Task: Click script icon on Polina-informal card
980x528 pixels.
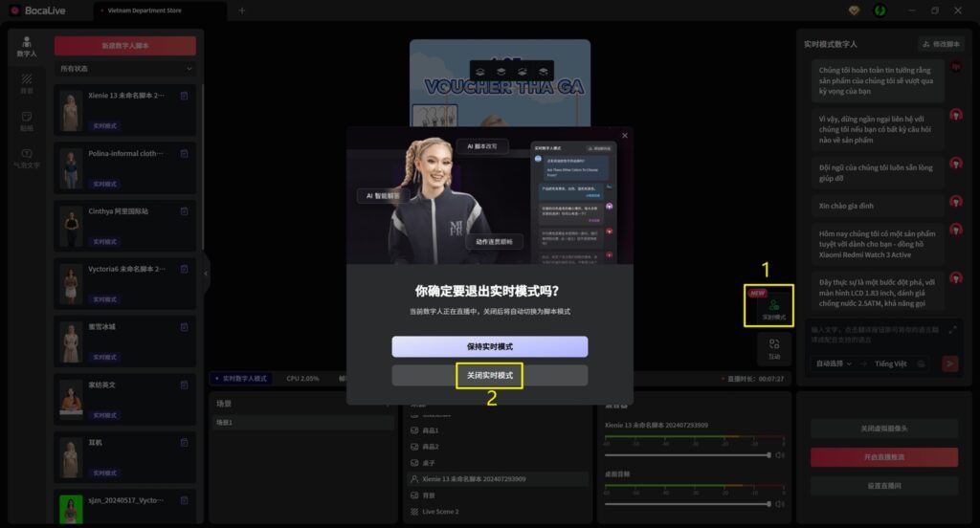Action: tap(185, 154)
